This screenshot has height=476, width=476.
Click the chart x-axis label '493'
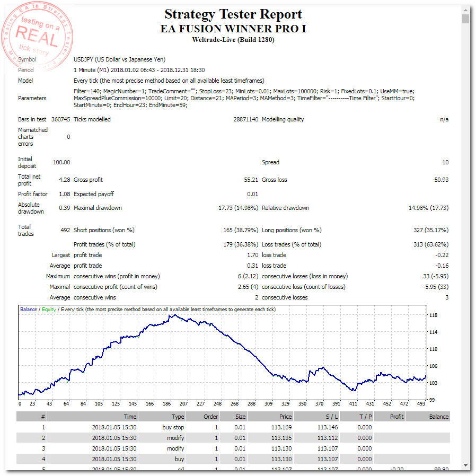click(x=421, y=404)
